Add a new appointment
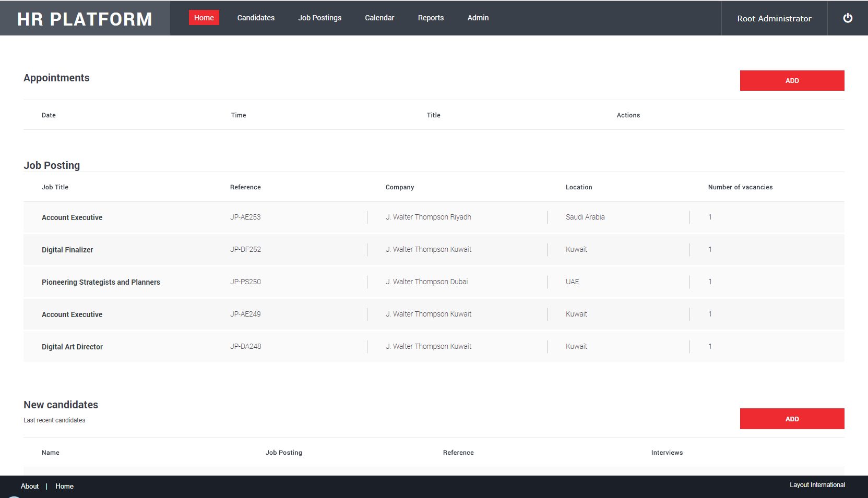The width and height of the screenshot is (868, 498). tap(792, 81)
